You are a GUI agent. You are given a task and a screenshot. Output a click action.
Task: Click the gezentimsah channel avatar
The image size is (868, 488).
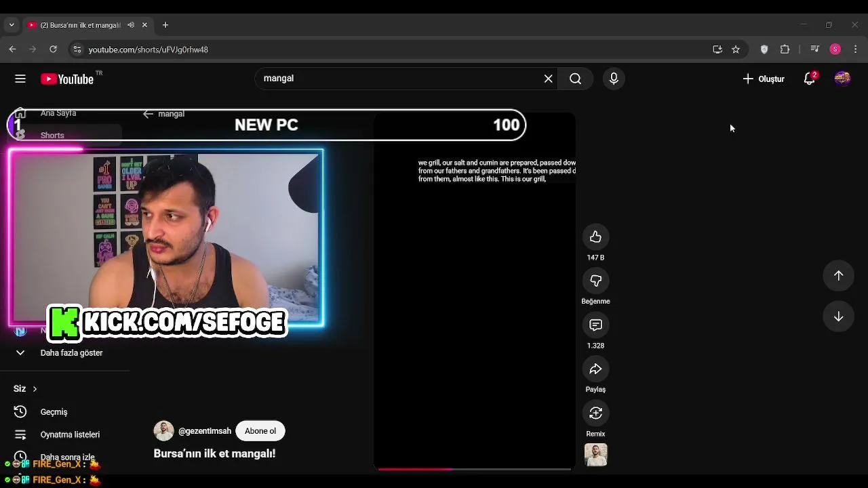click(x=163, y=431)
